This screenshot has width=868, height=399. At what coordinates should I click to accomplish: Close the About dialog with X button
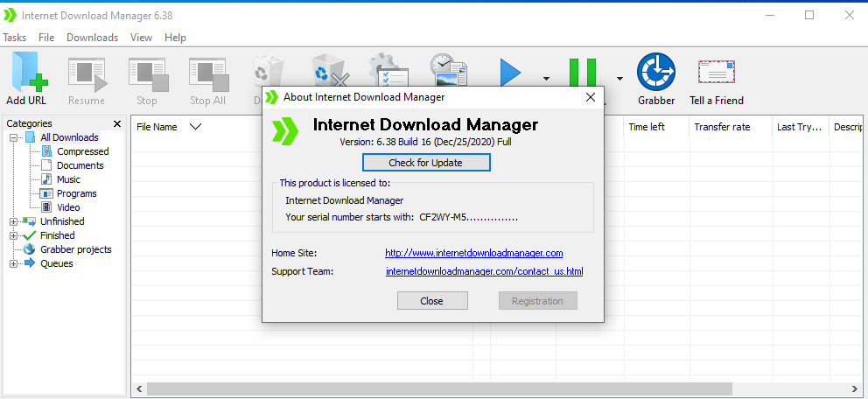tap(591, 97)
